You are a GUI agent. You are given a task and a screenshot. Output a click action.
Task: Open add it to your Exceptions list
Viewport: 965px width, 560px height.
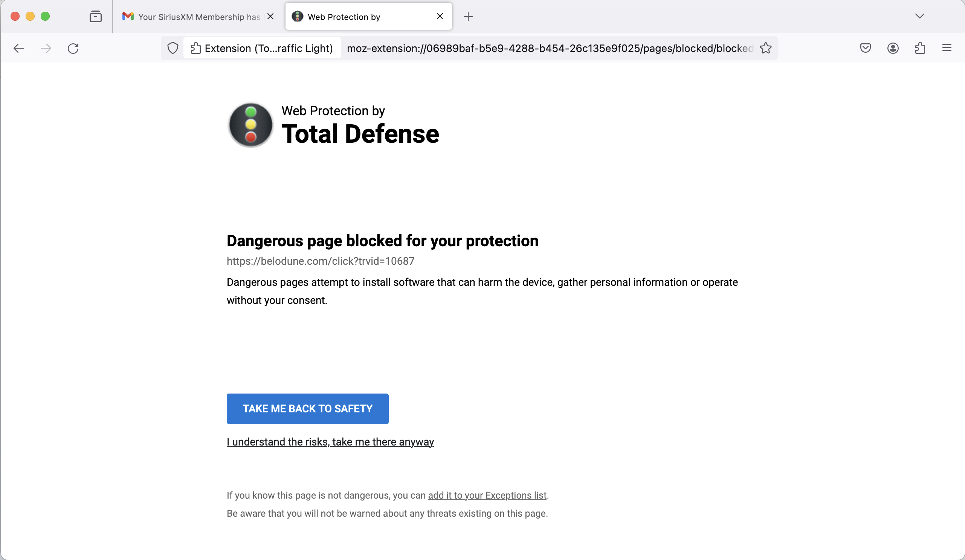[x=487, y=495]
